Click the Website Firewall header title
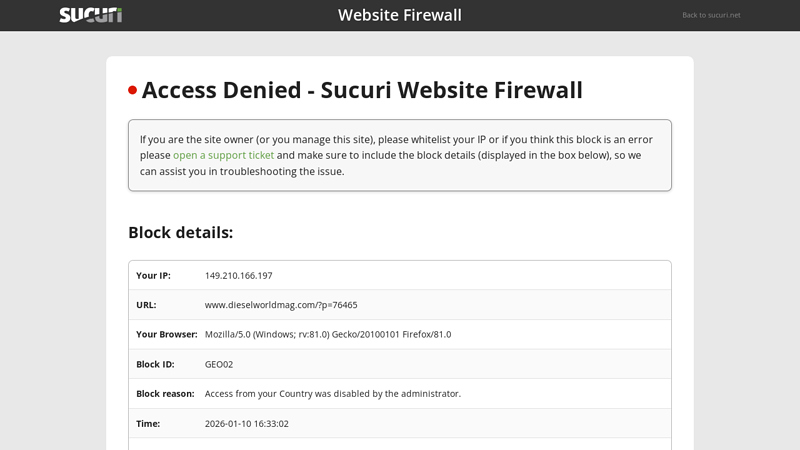The image size is (800, 450). pos(400,15)
